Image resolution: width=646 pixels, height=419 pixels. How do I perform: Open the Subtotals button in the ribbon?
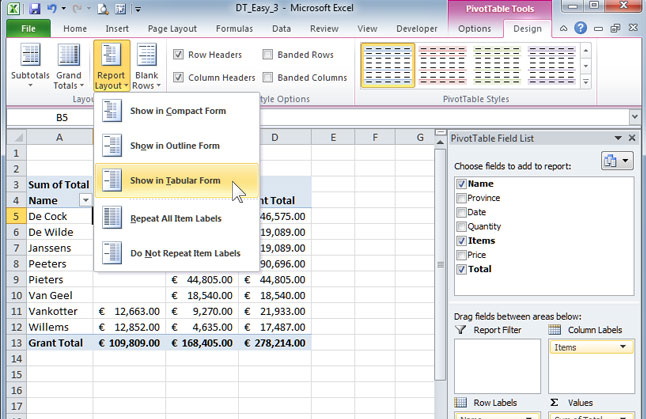pyautogui.click(x=30, y=66)
